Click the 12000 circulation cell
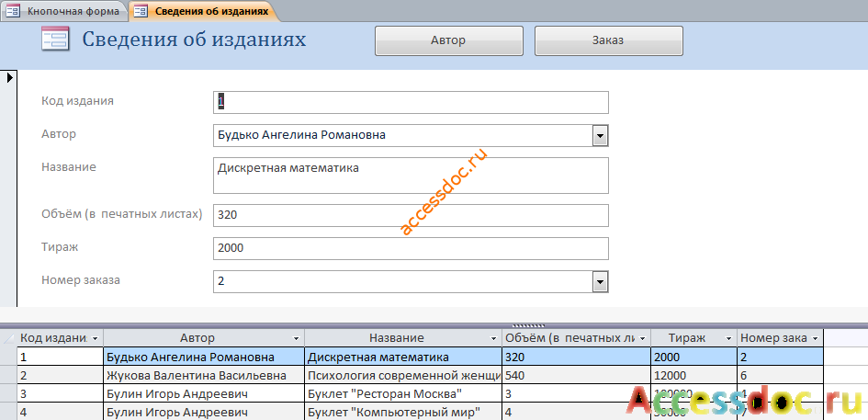This screenshot has height=420, width=868. tap(694, 376)
